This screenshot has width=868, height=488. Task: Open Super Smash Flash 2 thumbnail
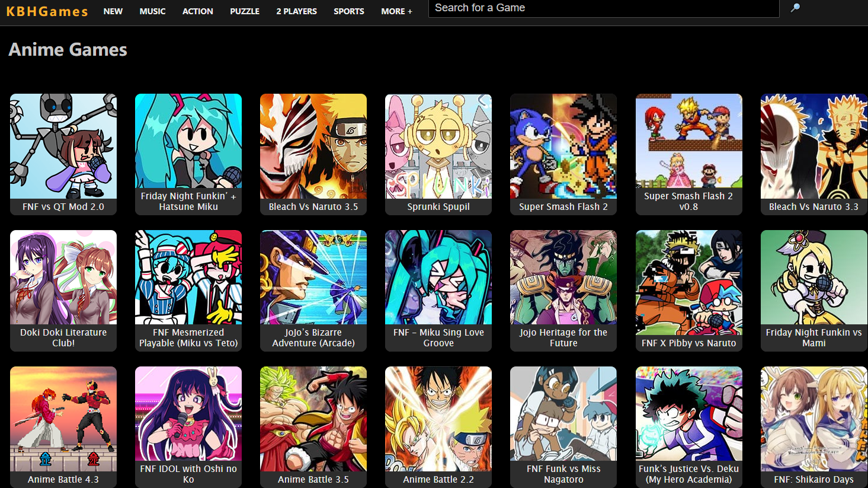click(563, 146)
